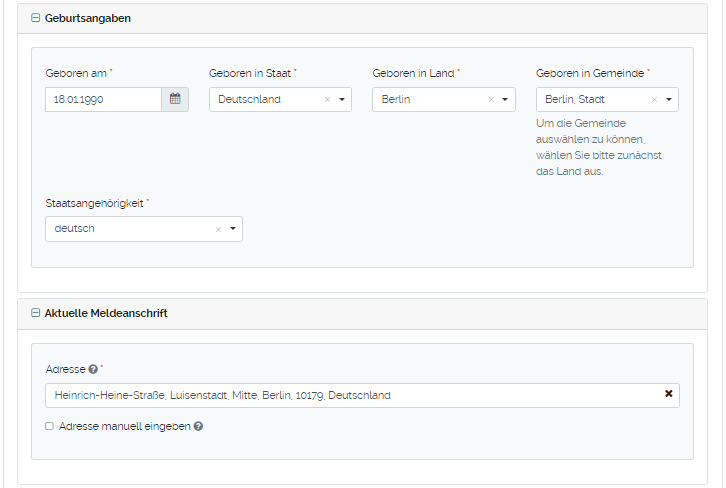Expand the Staatsangehörigkeit dropdown arrow
This screenshot has width=726, height=488.
232,229
